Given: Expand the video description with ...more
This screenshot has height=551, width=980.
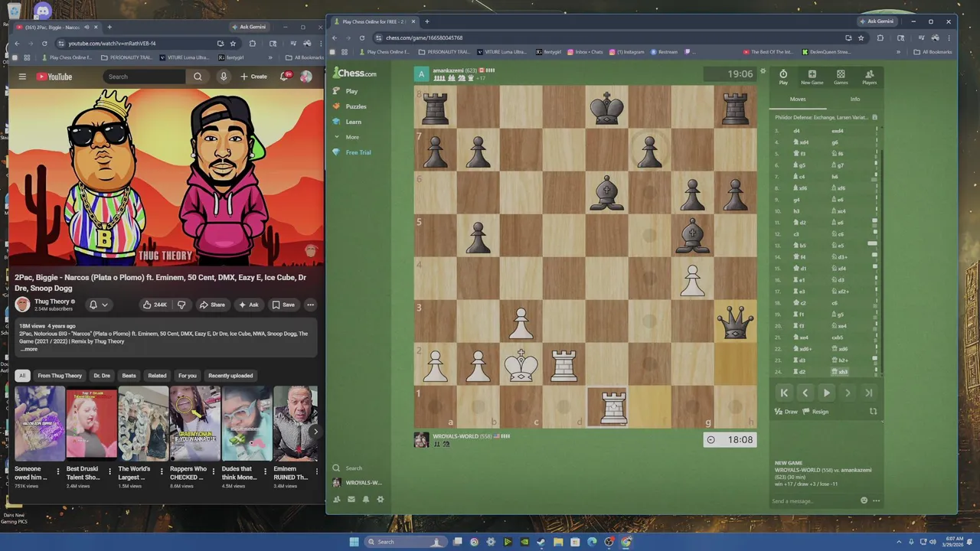Looking at the screenshot, I should (28, 349).
